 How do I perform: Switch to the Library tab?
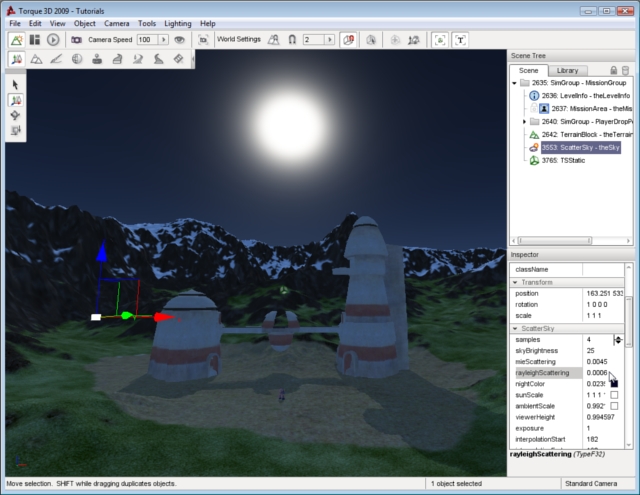click(567, 70)
